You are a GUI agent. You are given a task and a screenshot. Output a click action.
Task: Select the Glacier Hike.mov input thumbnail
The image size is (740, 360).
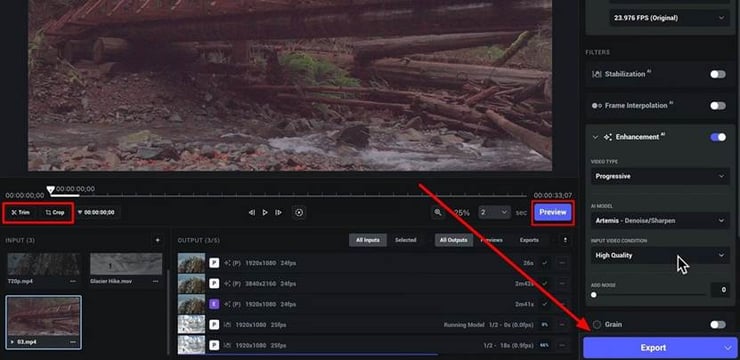pyautogui.click(x=126, y=264)
